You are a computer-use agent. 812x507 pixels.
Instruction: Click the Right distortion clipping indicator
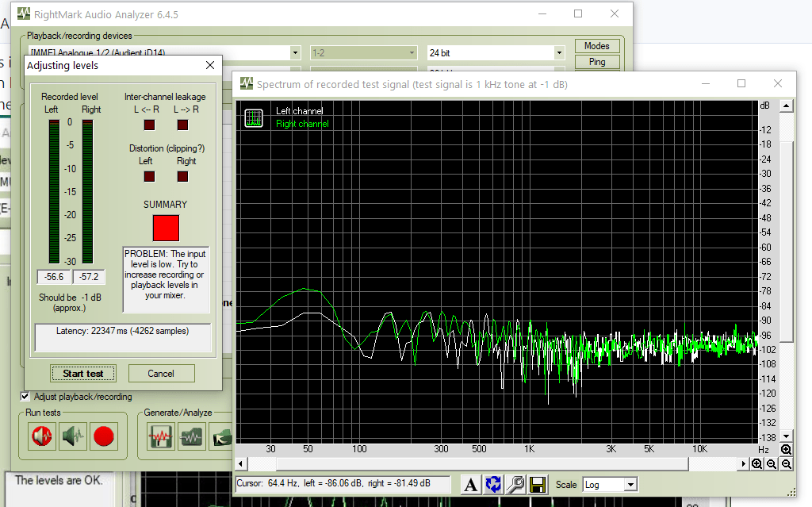(182, 177)
